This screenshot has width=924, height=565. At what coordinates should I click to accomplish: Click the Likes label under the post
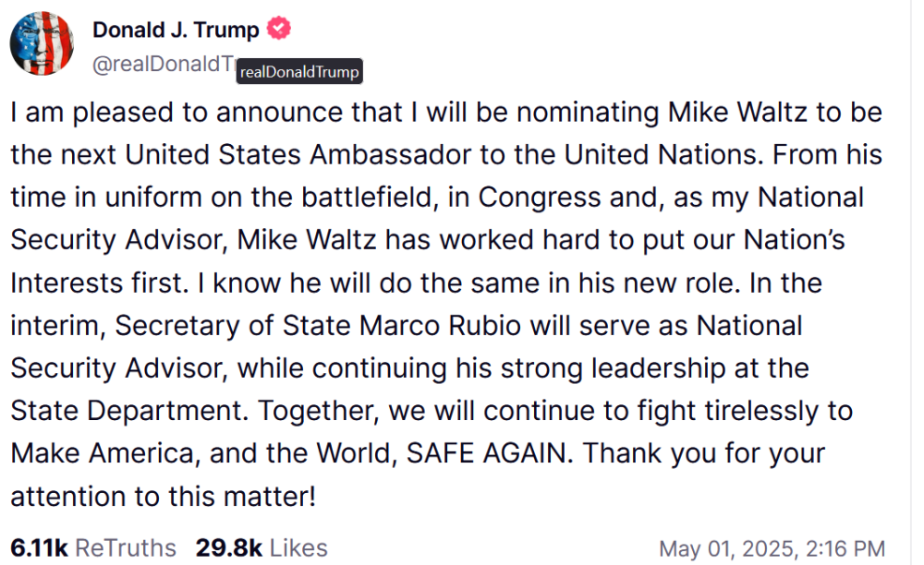[x=298, y=547]
